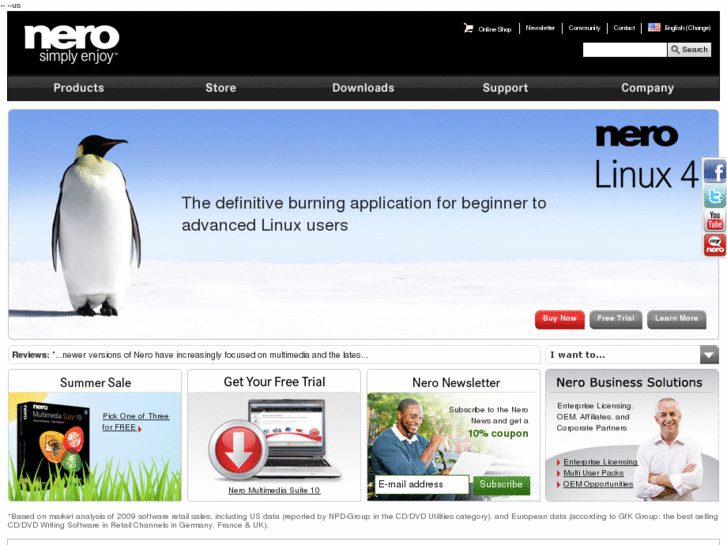Click the Get Your Free Trial heading
This screenshot has height=545, width=727.
click(274, 382)
